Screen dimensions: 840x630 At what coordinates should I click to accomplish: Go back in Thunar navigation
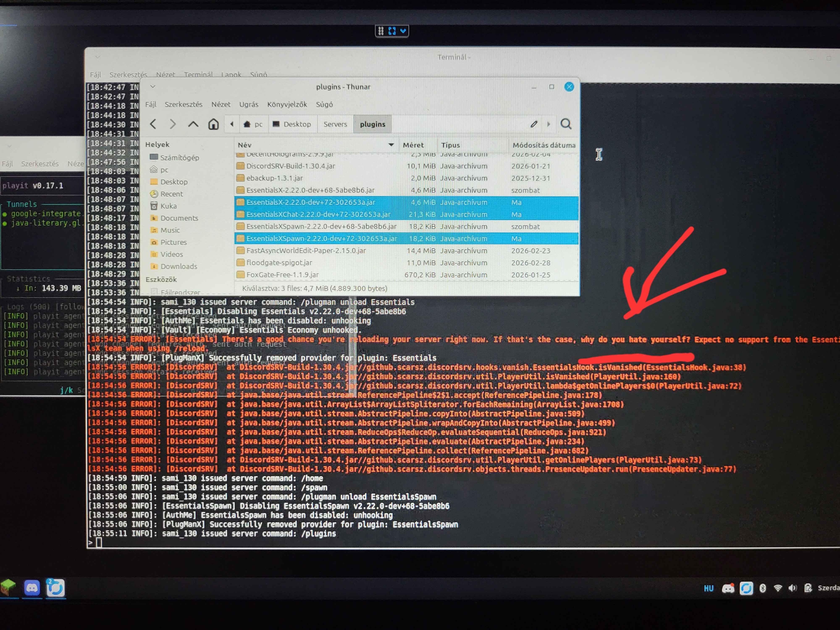(153, 124)
